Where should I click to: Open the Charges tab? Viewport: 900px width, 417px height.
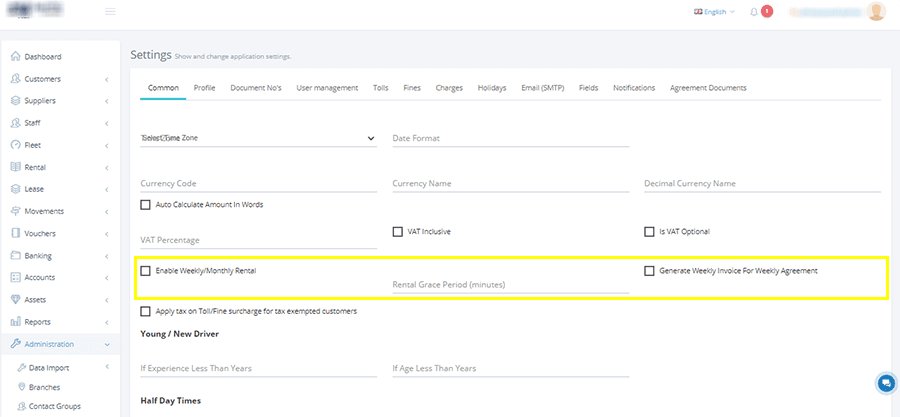pos(449,88)
